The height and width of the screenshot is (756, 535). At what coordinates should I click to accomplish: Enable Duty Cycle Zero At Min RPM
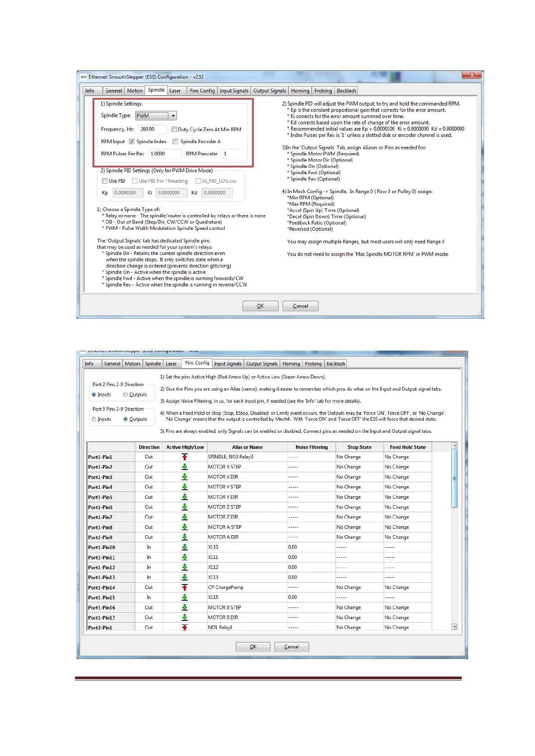coord(174,129)
